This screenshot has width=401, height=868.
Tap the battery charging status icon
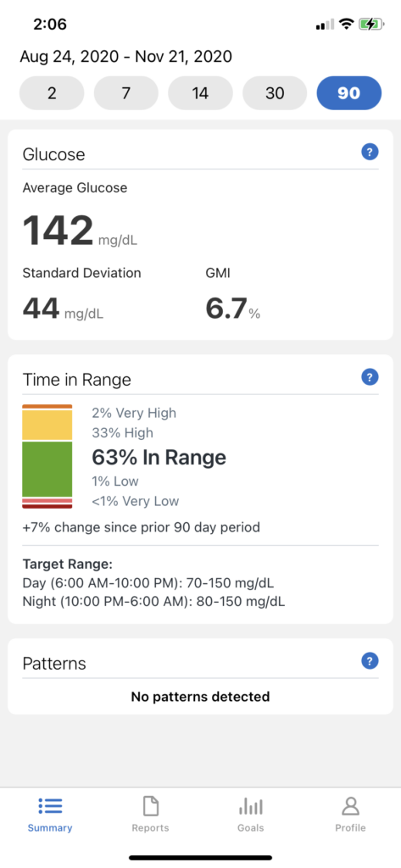click(x=371, y=24)
